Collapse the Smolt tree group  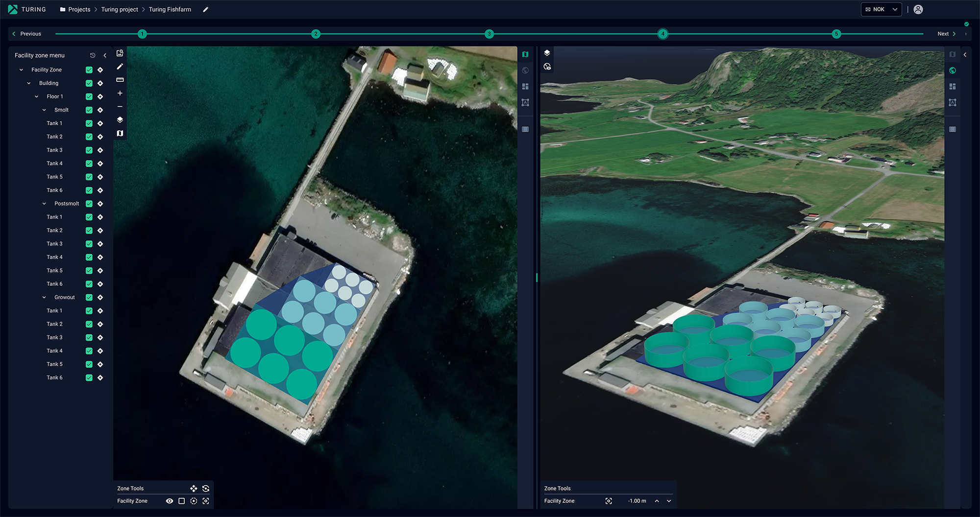tap(44, 110)
